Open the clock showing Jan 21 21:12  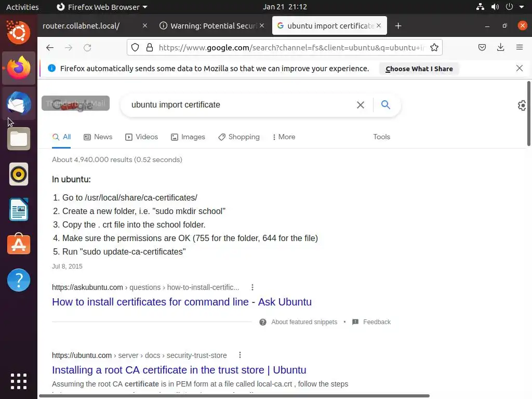tap(285, 7)
